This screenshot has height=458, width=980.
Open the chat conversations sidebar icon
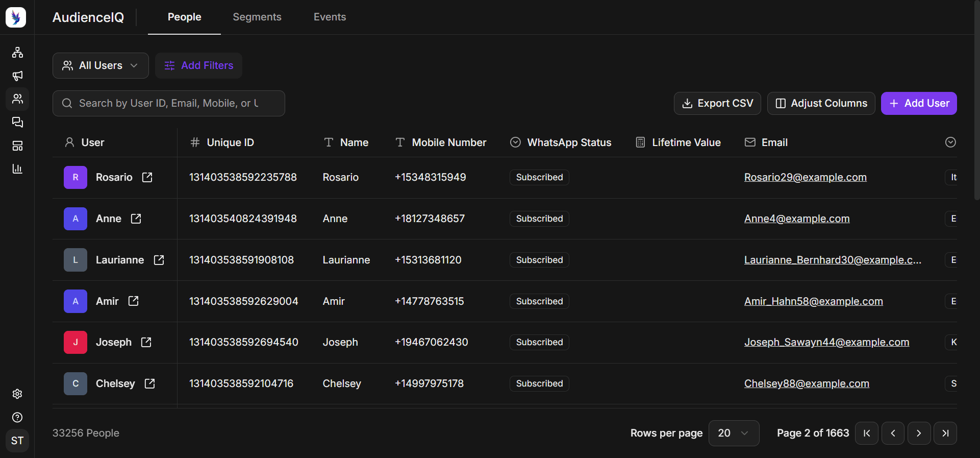(17, 122)
